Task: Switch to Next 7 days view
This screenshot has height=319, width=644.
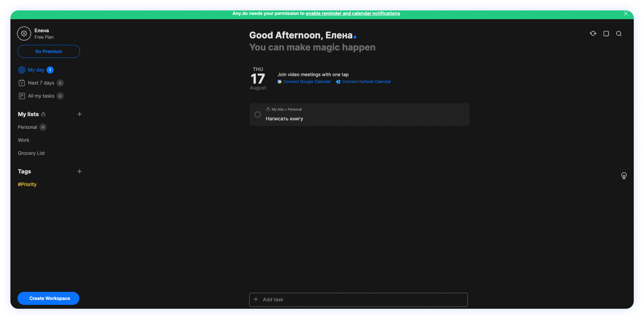Action: pyautogui.click(x=41, y=83)
